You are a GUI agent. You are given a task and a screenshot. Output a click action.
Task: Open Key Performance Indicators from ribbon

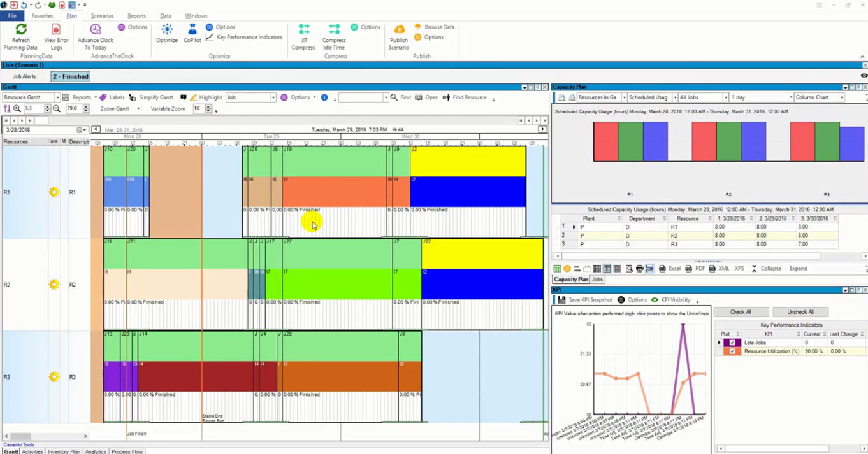point(244,38)
